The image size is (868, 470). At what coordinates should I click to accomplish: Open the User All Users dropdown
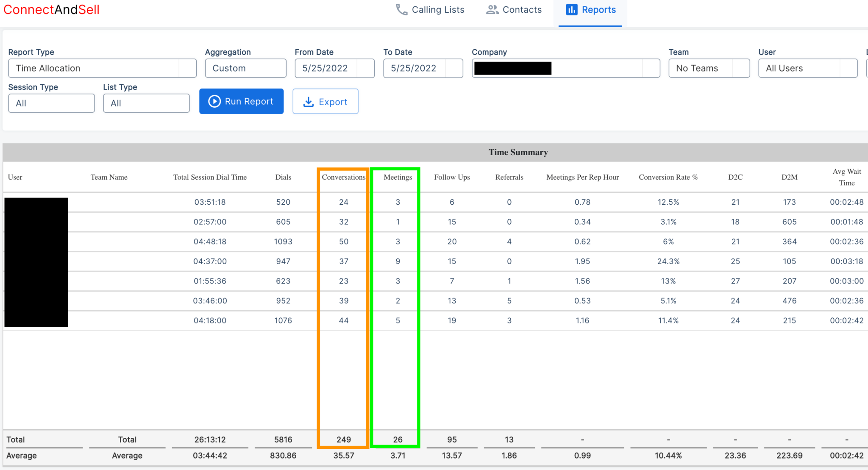807,68
